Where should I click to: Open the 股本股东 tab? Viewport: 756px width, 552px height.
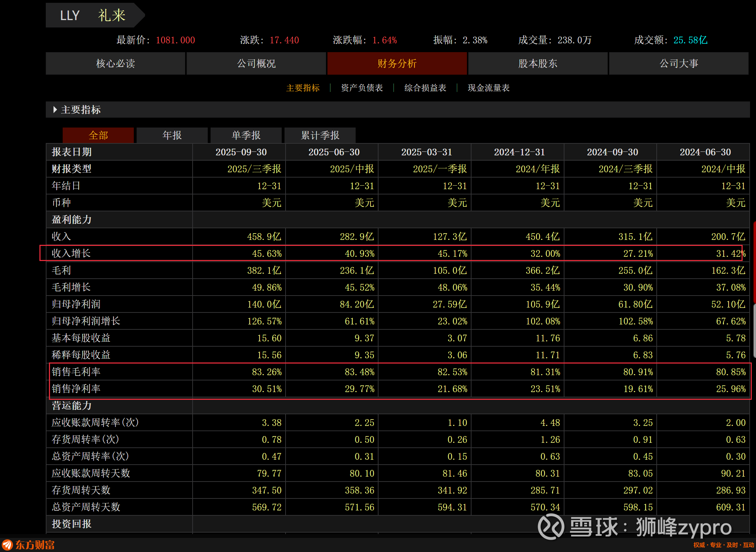538,63
